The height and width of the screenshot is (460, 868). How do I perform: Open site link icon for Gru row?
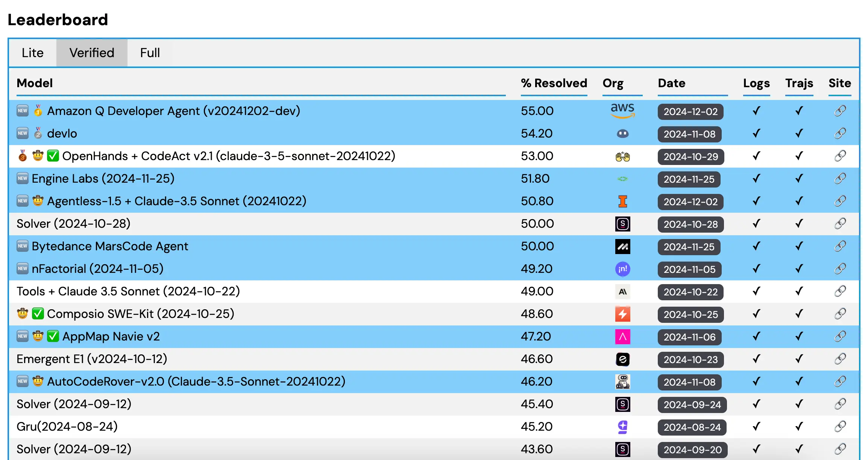pyautogui.click(x=840, y=427)
